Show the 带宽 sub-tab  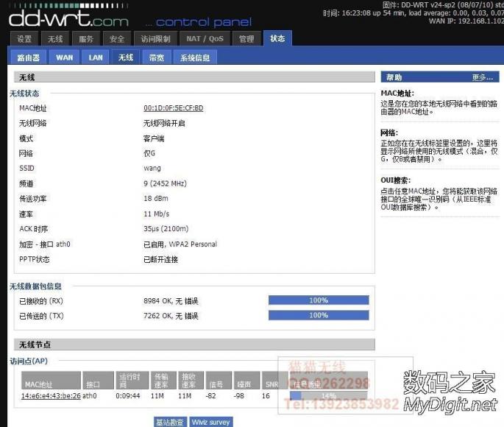point(157,57)
